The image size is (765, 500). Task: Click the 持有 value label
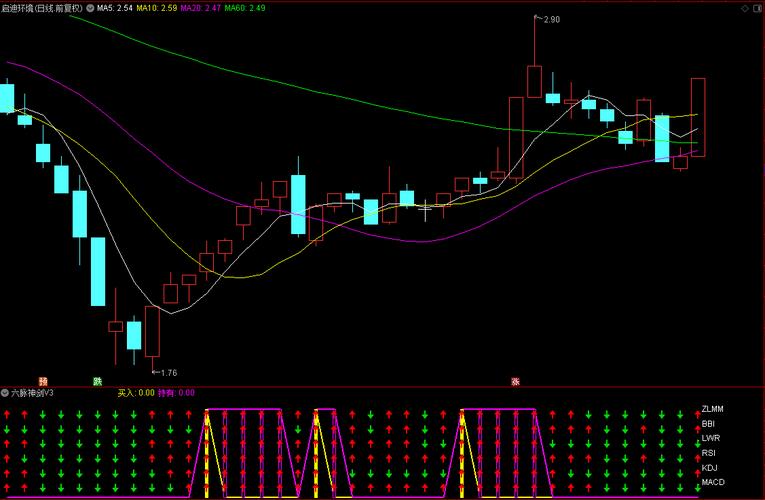176,393
